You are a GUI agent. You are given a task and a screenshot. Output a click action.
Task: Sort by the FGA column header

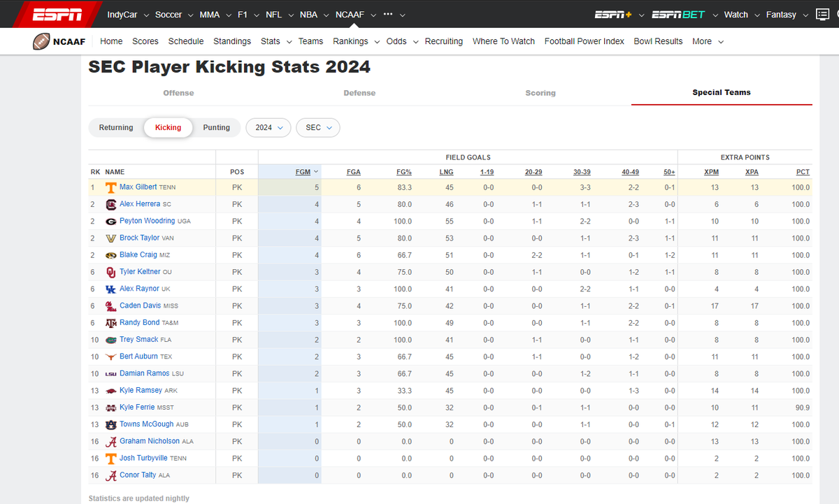(354, 172)
